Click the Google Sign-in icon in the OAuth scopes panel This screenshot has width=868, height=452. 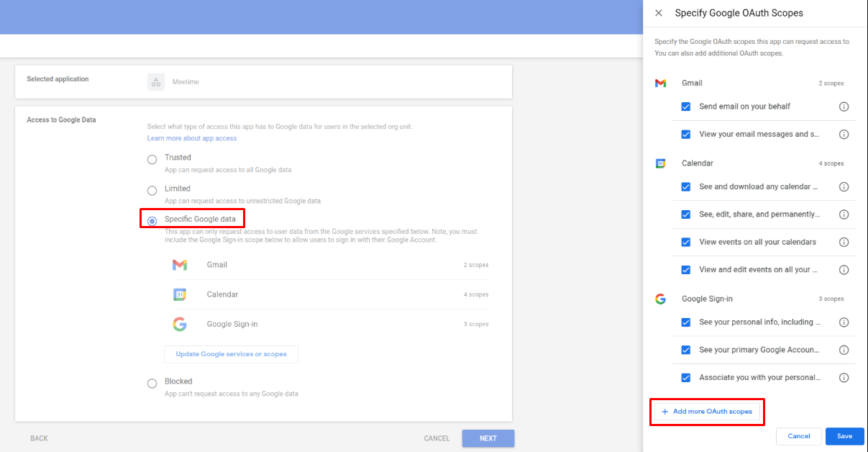coord(660,299)
